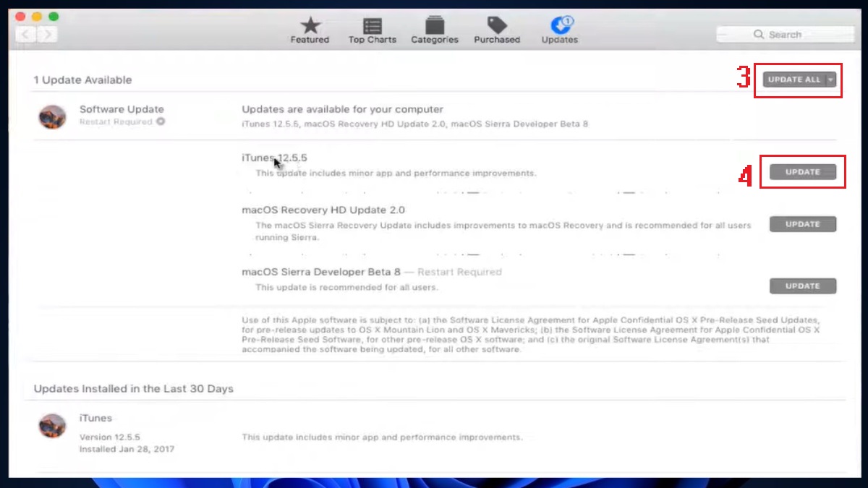Expand options on macOS Sierra Beta Update button
The height and width of the screenshot is (488, 868).
(829, 286)
